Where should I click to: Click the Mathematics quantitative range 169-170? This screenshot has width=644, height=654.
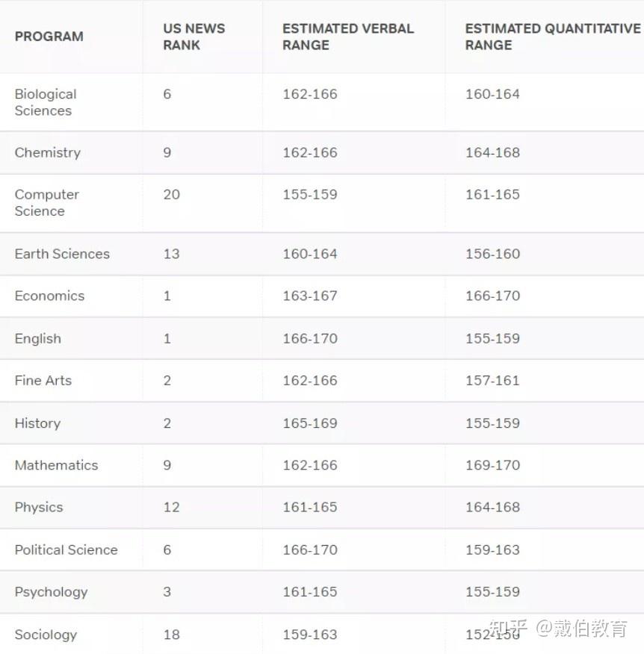492,465
